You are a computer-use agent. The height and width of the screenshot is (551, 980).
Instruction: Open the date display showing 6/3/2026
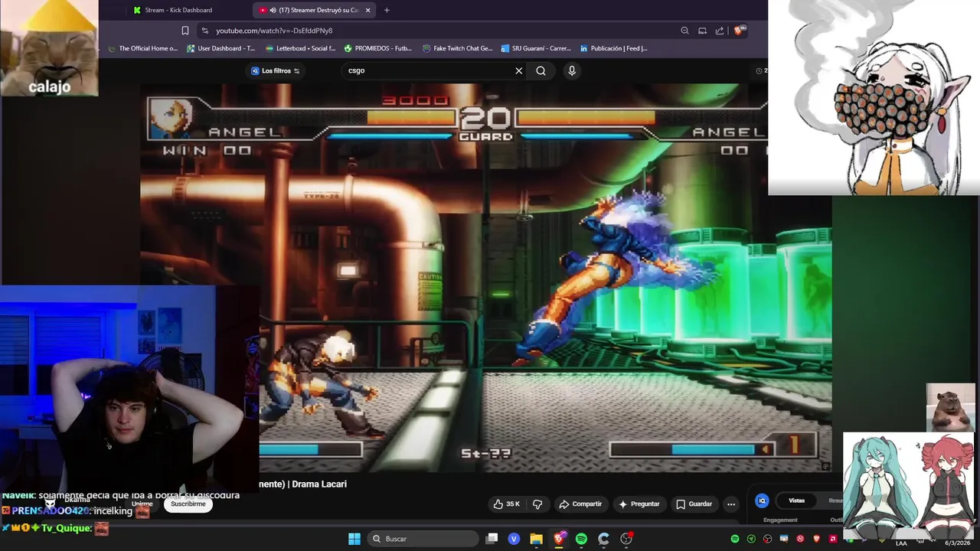coord(957,543)
